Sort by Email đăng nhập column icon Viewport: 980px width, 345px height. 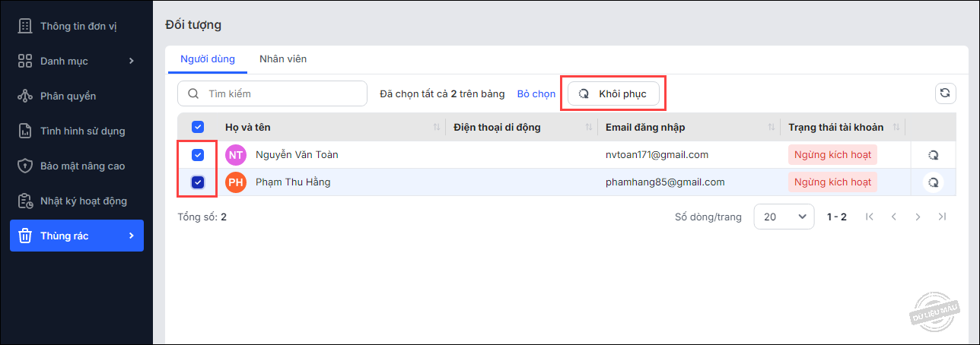pos(772,128)
